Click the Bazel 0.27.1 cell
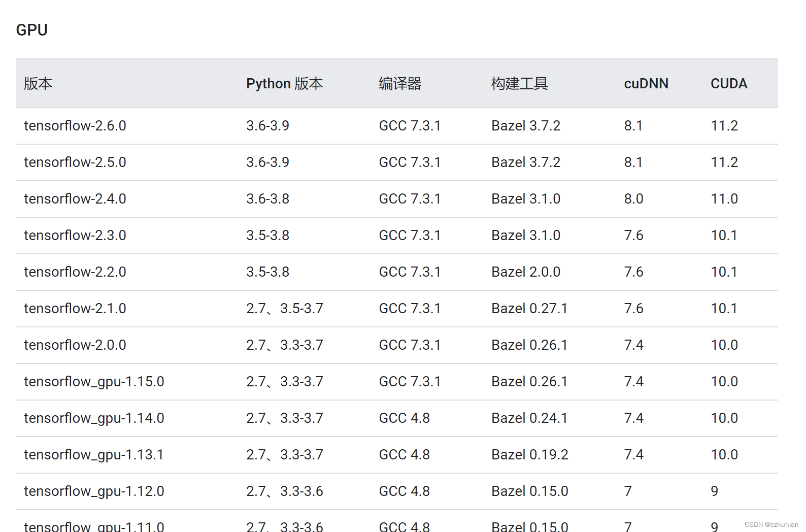806x532 pixels. (529, 308)
